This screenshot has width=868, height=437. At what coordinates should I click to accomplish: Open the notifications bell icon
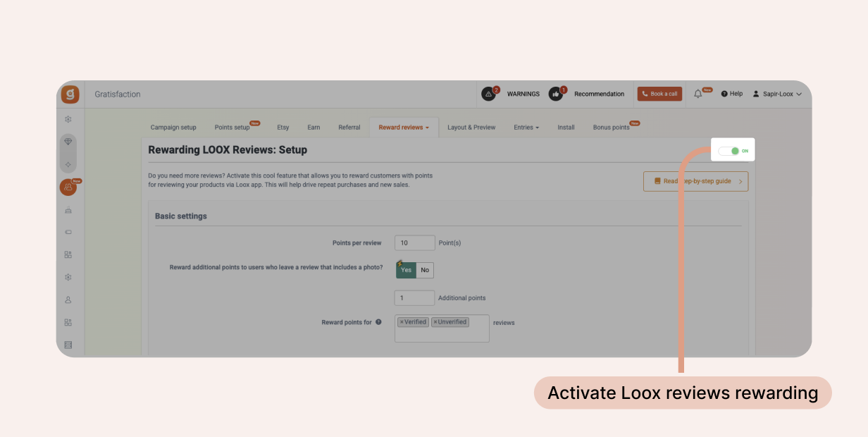click(698, 94)
